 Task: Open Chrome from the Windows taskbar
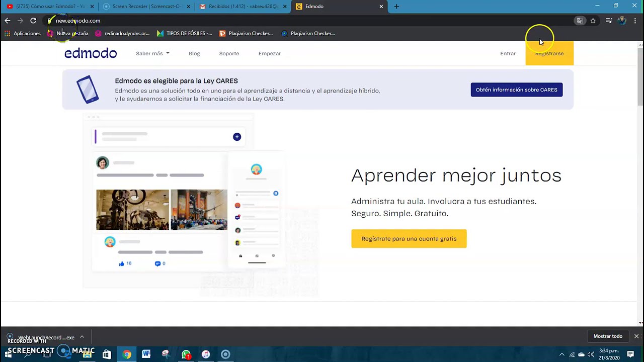coord(127,354)
